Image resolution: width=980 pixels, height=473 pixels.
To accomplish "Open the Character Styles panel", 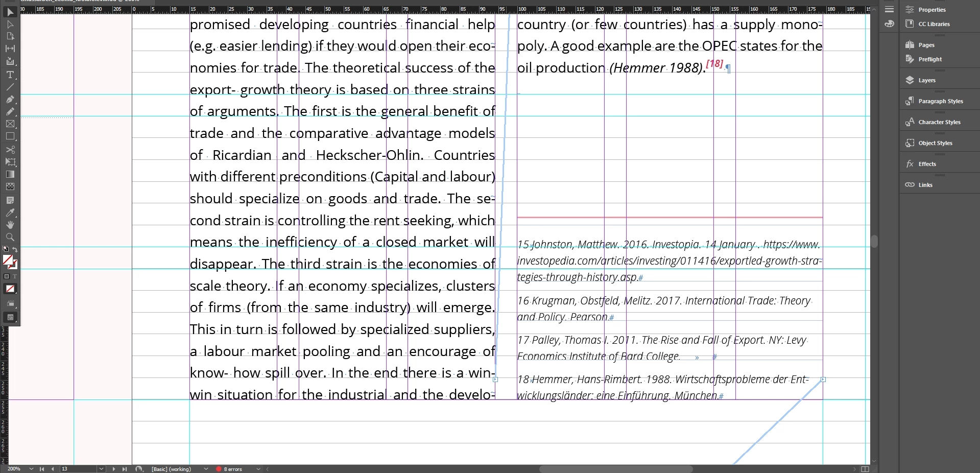I will (x=940, y=122).
